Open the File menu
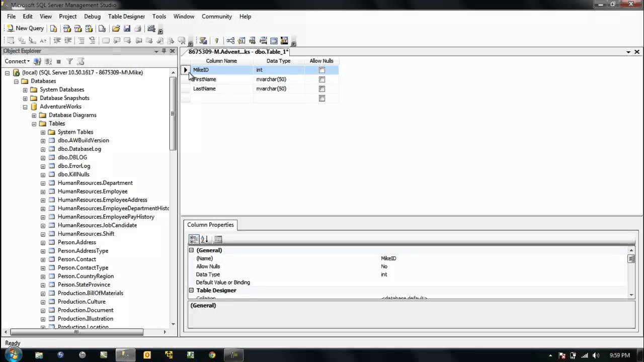Image resolution: width=644 pixels, height=362 pixels. click(x=11, y=17)
